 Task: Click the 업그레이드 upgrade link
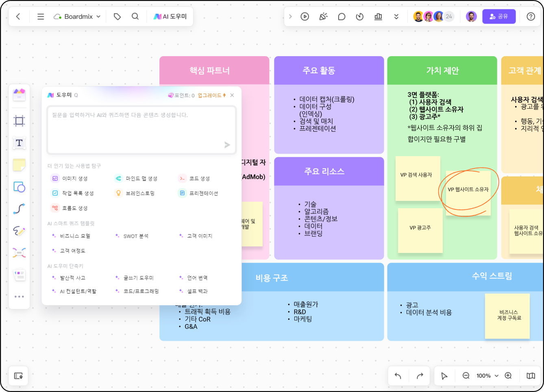(212, 95)
